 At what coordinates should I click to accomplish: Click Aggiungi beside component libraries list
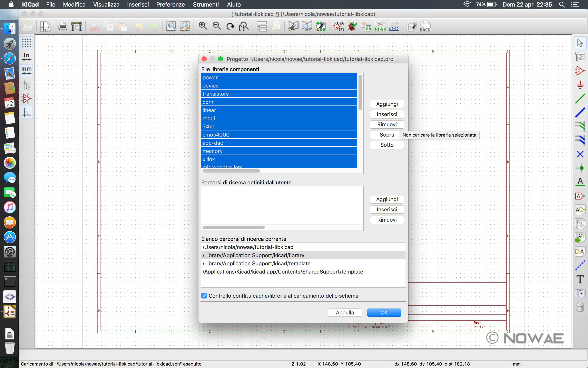tap(387, 104)
